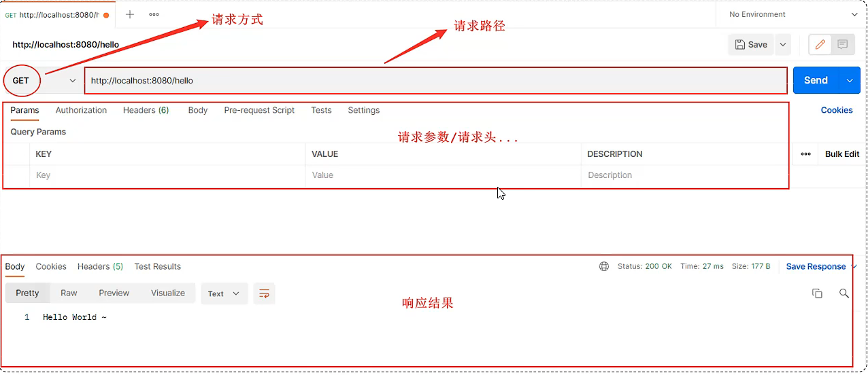Open the Cookies link
This screenshot has height=375, width=868.
pos(837,110)
